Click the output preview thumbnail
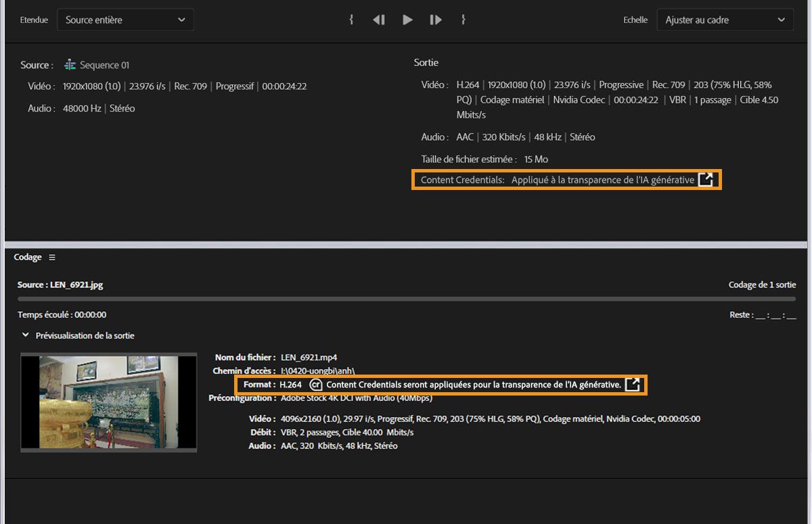The width and height of the screenshot is (812, 524). [x=109, y=402]
